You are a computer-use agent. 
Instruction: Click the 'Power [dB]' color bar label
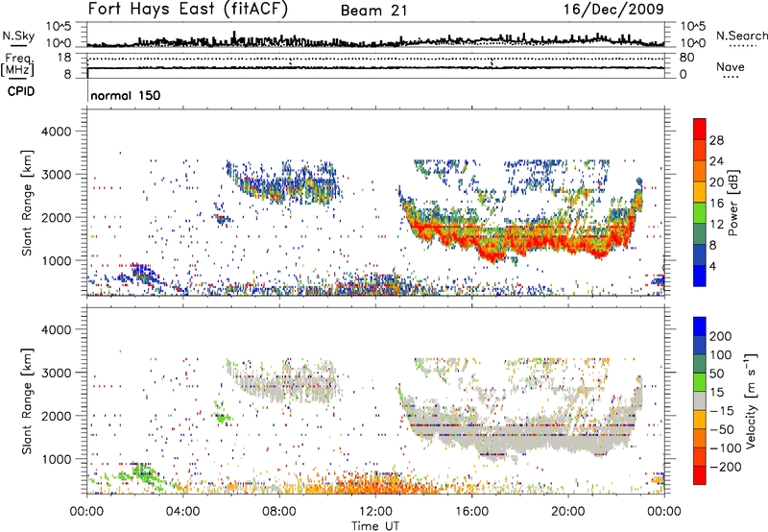[732, 203]
